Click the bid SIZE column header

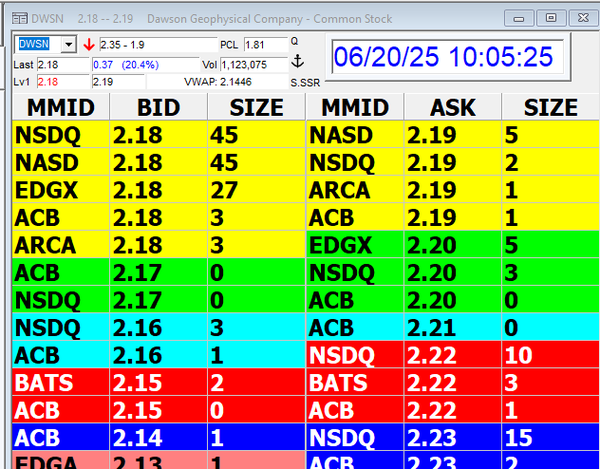[x=255, y=108]
